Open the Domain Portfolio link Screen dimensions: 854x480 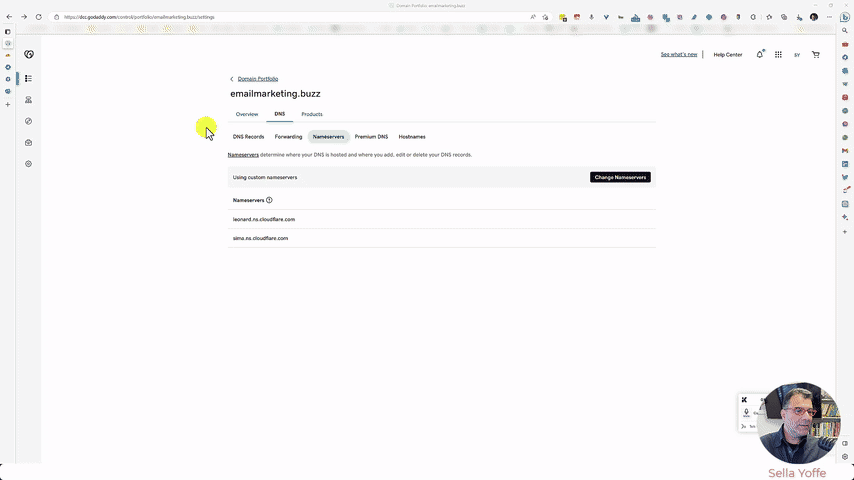click(258, 79)
